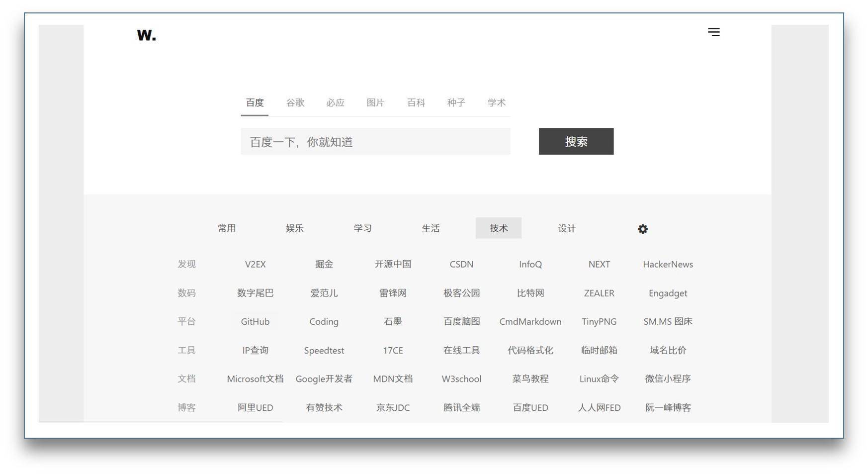This screenshot has width=868, height=474.
Task: Open the GitHub link
Action: coord(255,321)
